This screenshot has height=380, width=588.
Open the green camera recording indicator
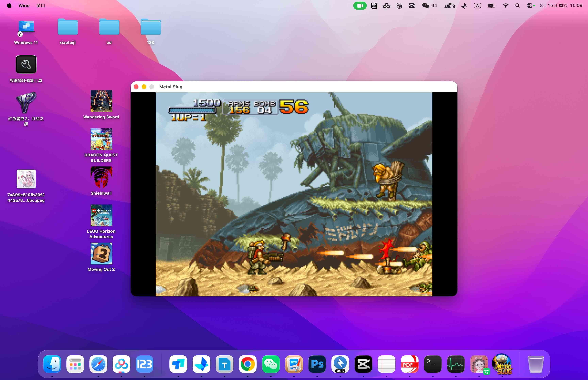tap(360, 5)
